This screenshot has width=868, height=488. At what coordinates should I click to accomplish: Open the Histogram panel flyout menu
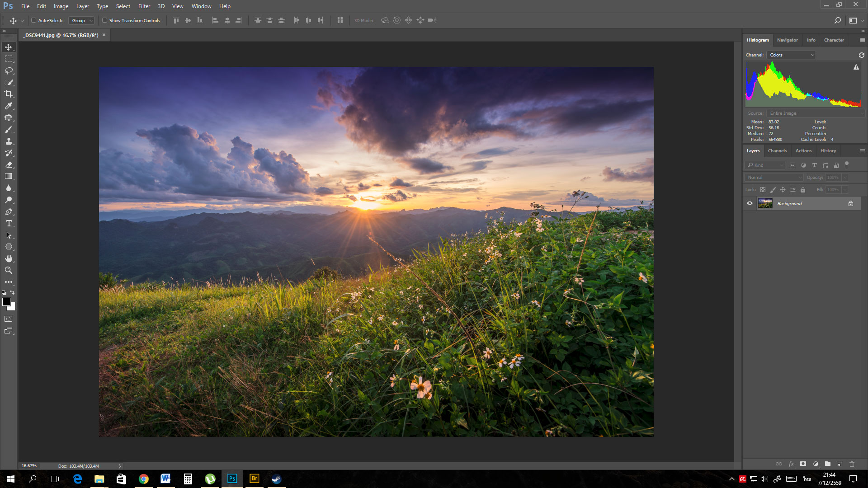pos(862,40)
